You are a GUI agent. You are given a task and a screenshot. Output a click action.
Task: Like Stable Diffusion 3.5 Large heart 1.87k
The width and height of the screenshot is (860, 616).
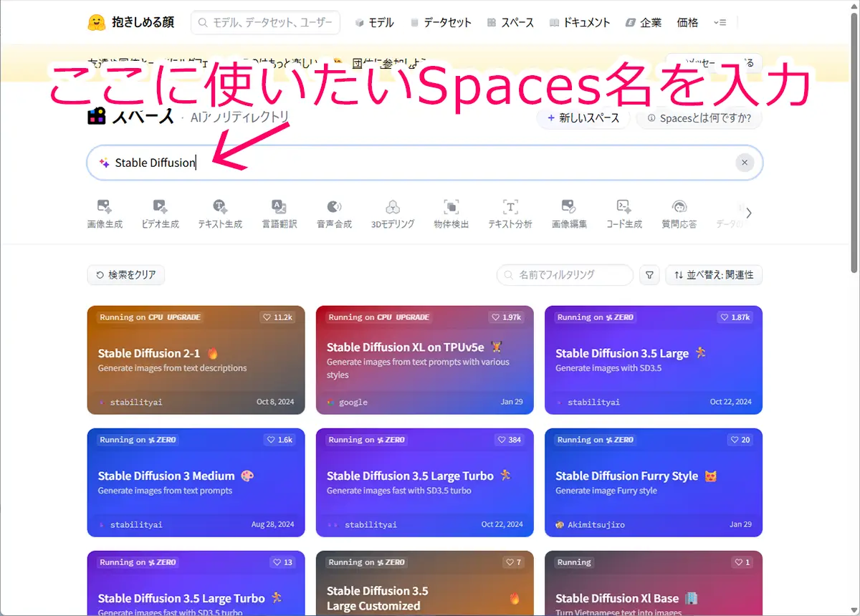pyautogui.click(x=735, y=317)
